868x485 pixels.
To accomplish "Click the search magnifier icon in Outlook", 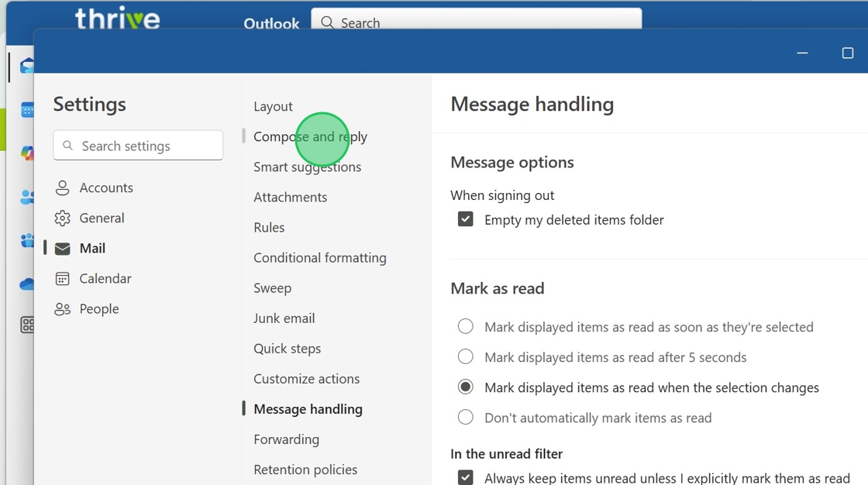I will tap(328, 22).
